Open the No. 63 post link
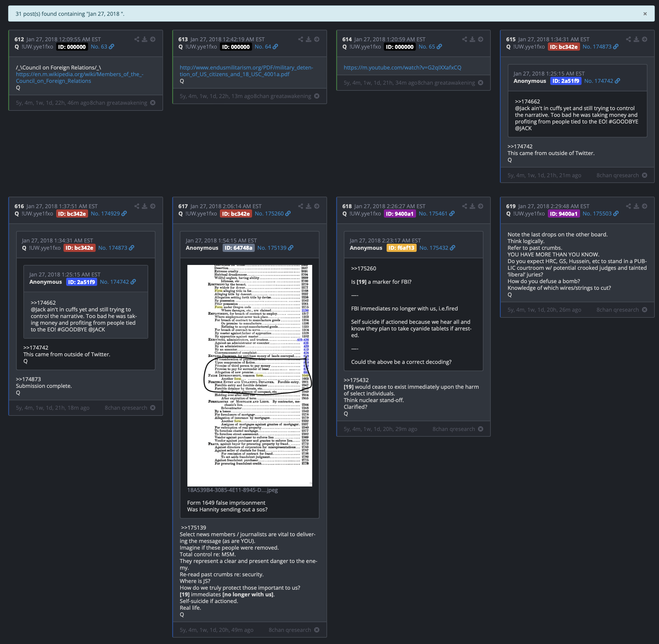This screenshot has width=659, height=644. [x=102, y=47]
